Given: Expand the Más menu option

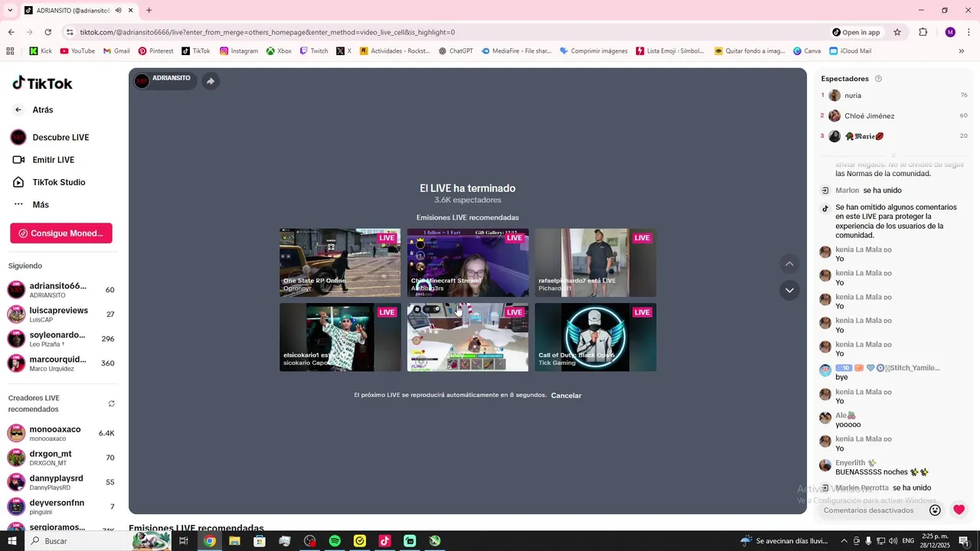Looking at the screenshot, I should (31, 204).
